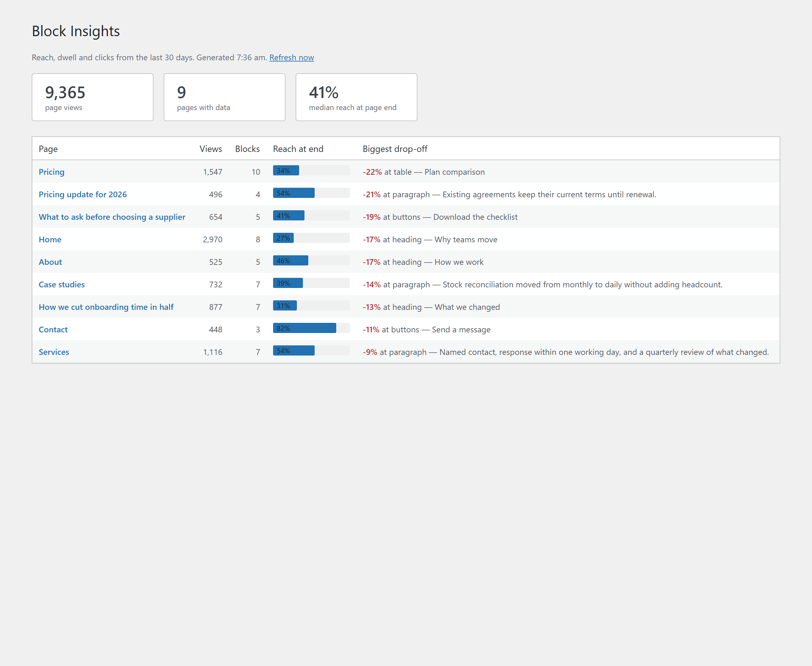Click the 10 blocks value for Pricing
Image resolution: width=812 pixels, height=666 pixels.
pyautogui.click(x=256, y=172)
